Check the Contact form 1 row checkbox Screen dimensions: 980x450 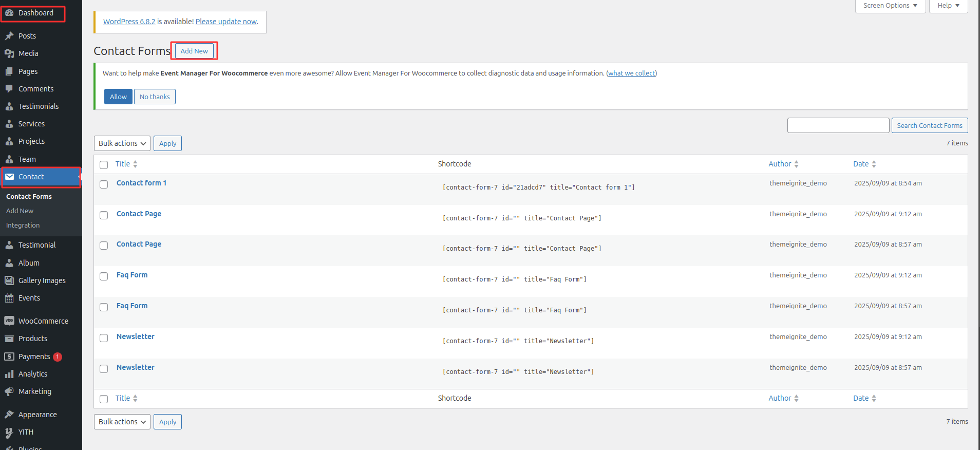(x=104, y=184)
